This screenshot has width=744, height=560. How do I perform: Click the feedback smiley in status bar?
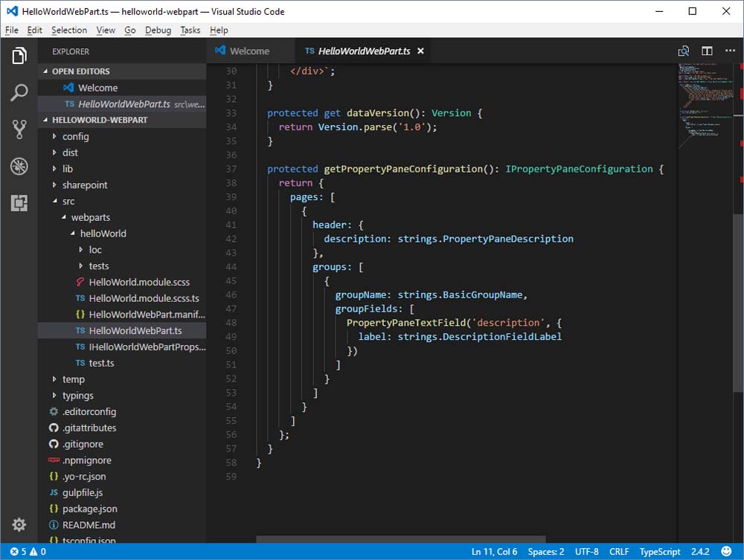726,552
